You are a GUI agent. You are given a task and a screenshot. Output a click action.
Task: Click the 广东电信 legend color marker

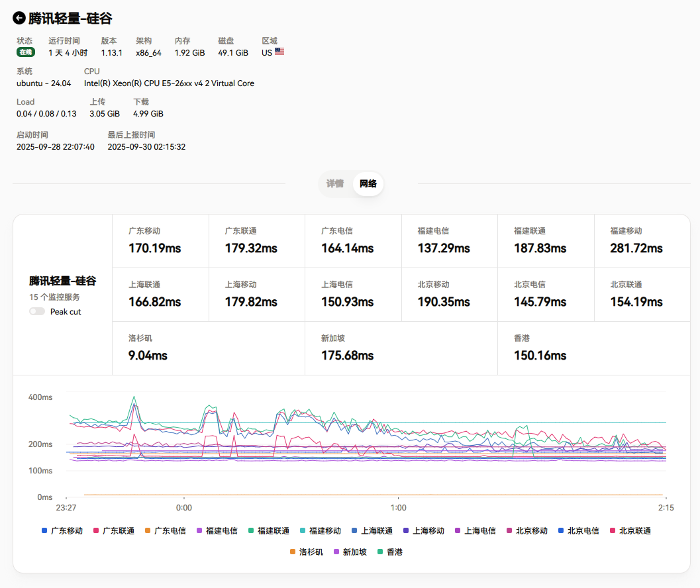148,531
